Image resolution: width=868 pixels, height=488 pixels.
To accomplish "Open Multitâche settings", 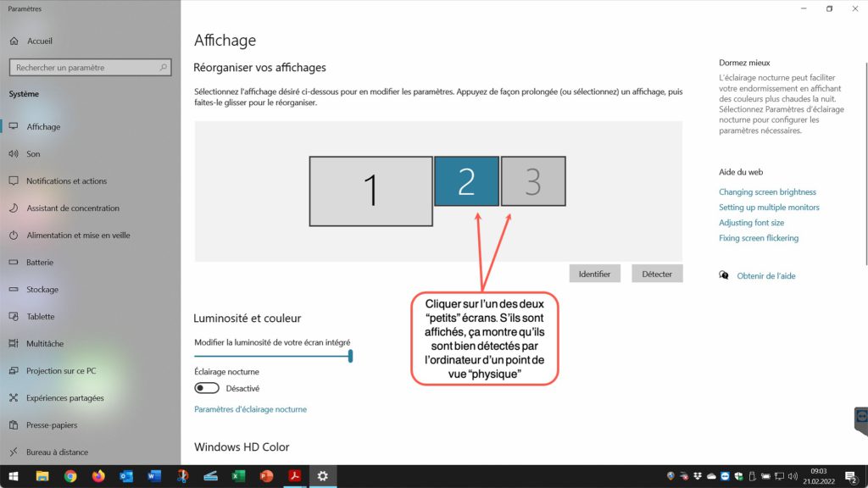I will click(x=45, y=344).
